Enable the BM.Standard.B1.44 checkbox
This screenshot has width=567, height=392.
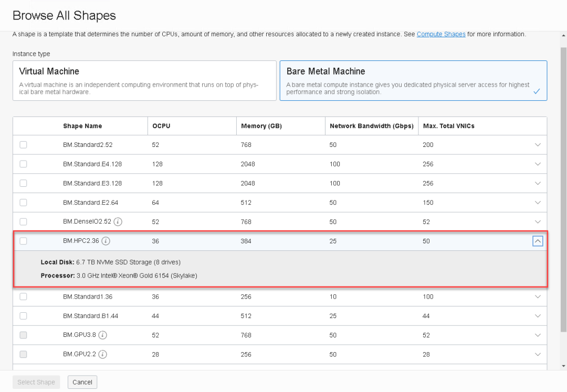click(23, 316)
